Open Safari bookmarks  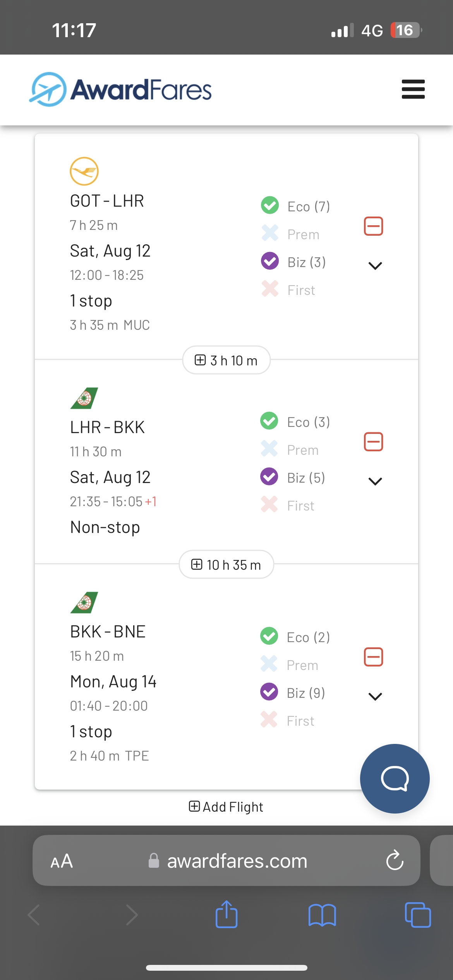click(322, 915)
